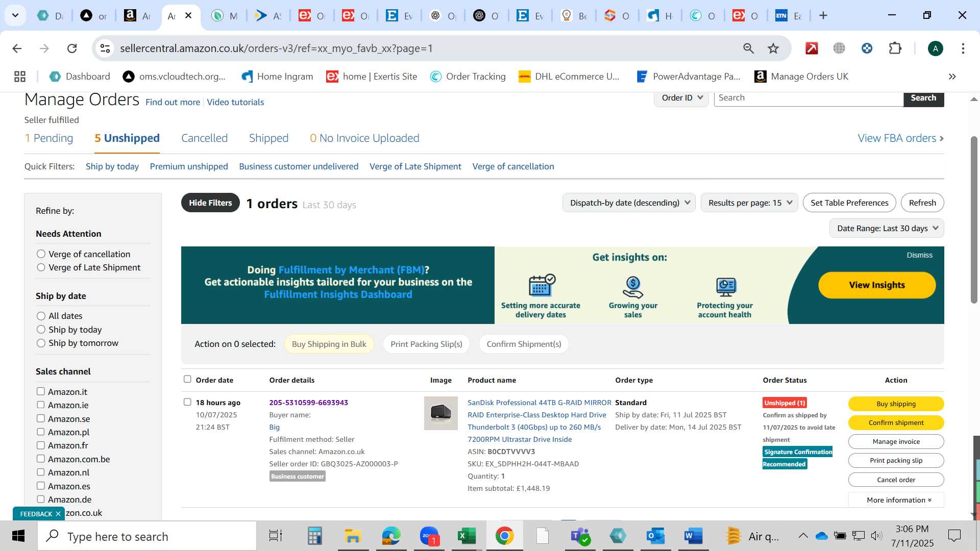Click yellow Buy shipping button

pos(896,404)
